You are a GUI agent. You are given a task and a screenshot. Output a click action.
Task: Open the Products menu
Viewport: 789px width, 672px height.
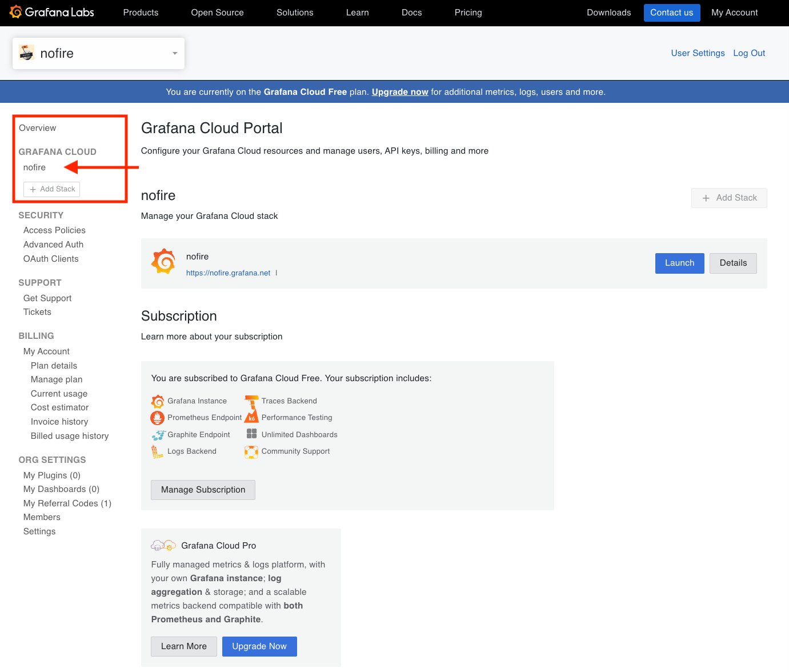[x=141, y=13]
